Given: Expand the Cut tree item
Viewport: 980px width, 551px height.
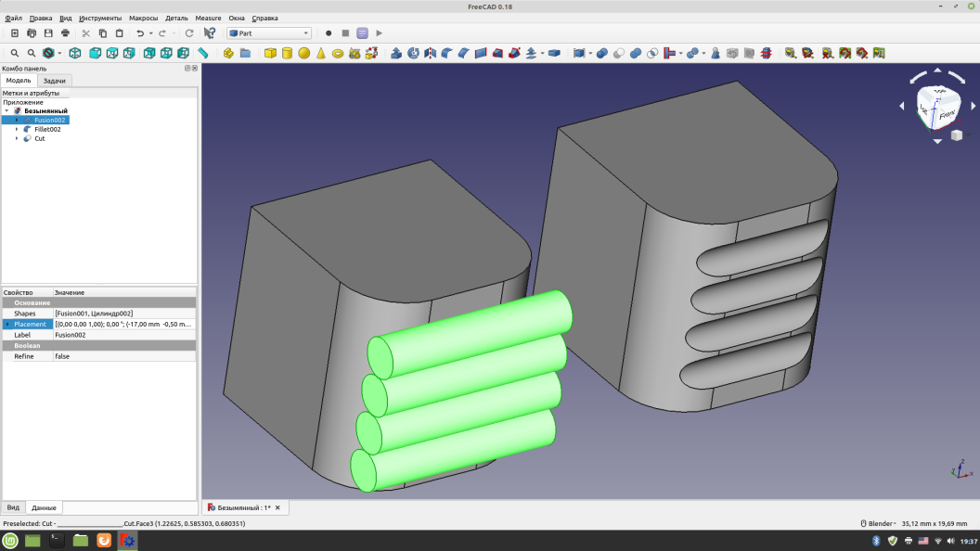Looking at the screenshot, I should pos(17,139).
